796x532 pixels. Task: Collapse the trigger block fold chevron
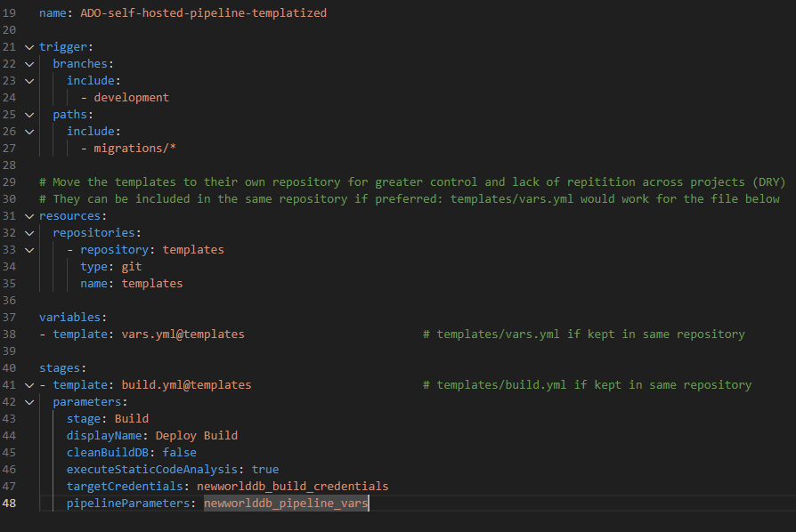tap(29, 47)
